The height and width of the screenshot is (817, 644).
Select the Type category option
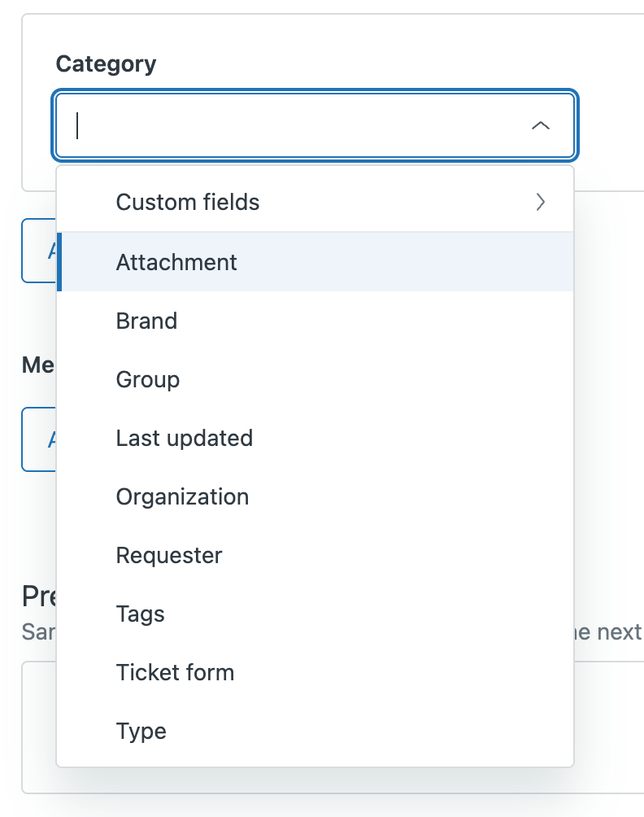point(141,731)
